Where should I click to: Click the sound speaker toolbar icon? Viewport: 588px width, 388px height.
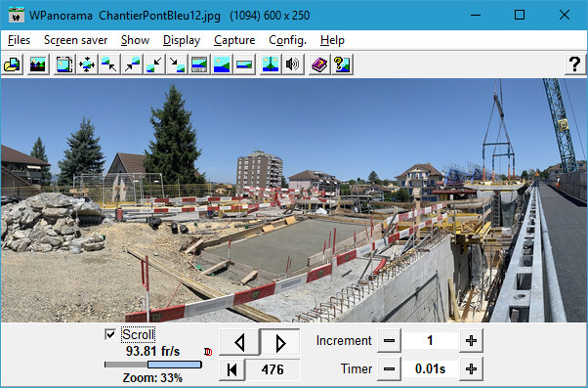tap(292, 65)
